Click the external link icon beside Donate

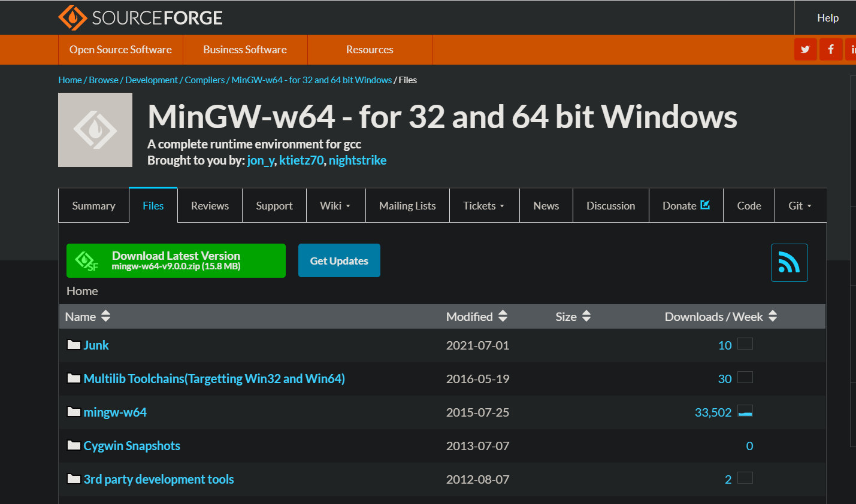tap(705, 205)
